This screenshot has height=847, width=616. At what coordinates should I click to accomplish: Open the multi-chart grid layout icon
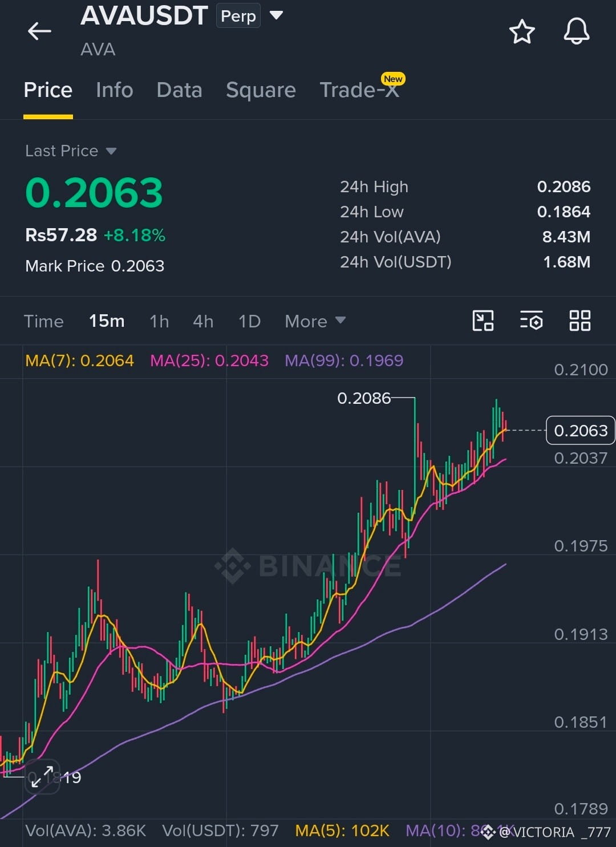(x=579, y=321)
